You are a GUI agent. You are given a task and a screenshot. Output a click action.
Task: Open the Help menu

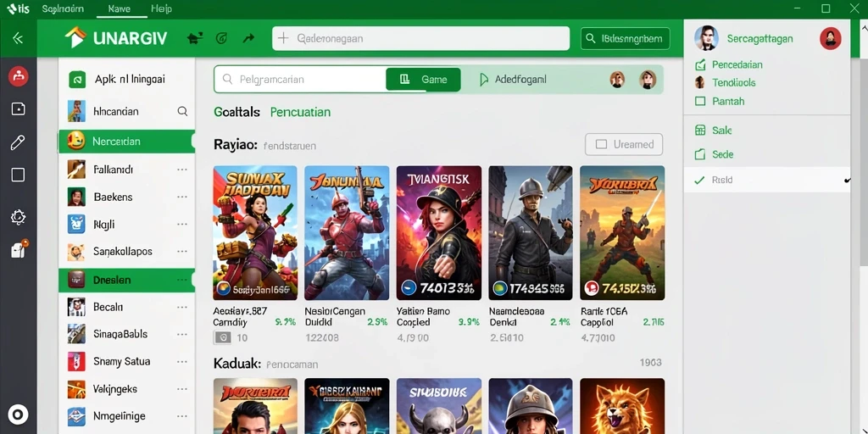coord(161,8)
